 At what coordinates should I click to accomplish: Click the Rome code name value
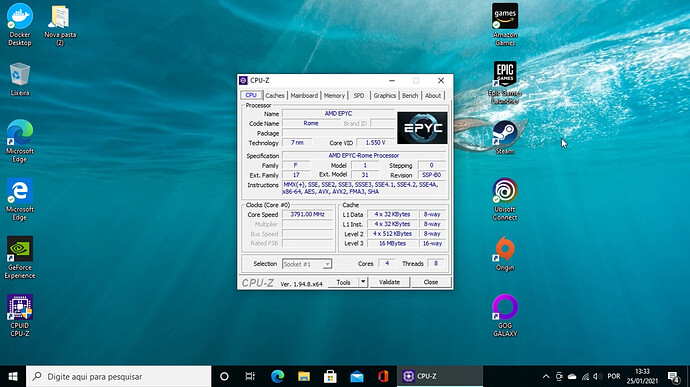(311, 123)
